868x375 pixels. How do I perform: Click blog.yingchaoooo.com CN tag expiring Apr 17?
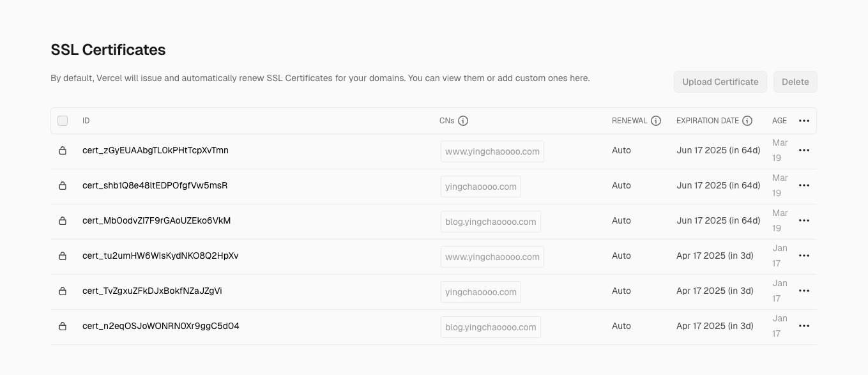click(491, 327)
